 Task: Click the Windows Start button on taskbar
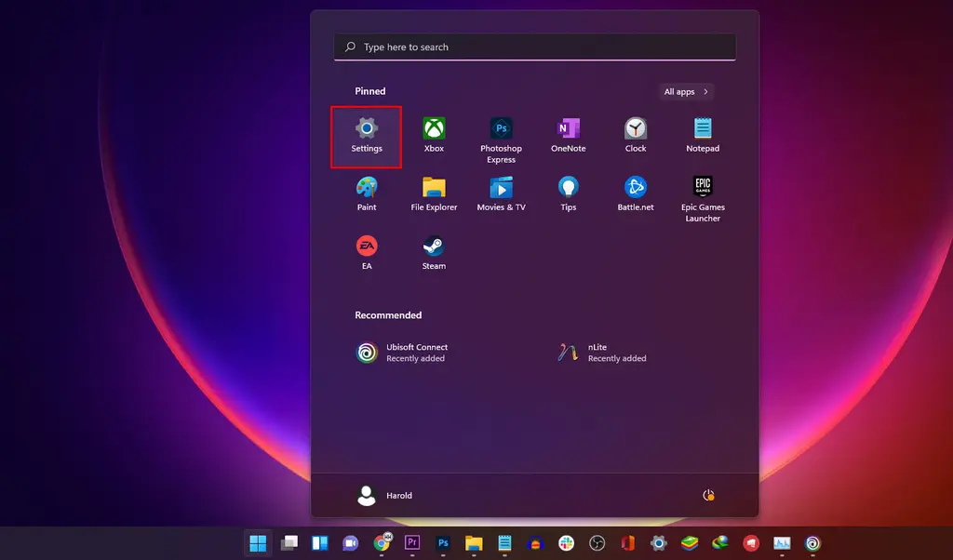(258, 542)
